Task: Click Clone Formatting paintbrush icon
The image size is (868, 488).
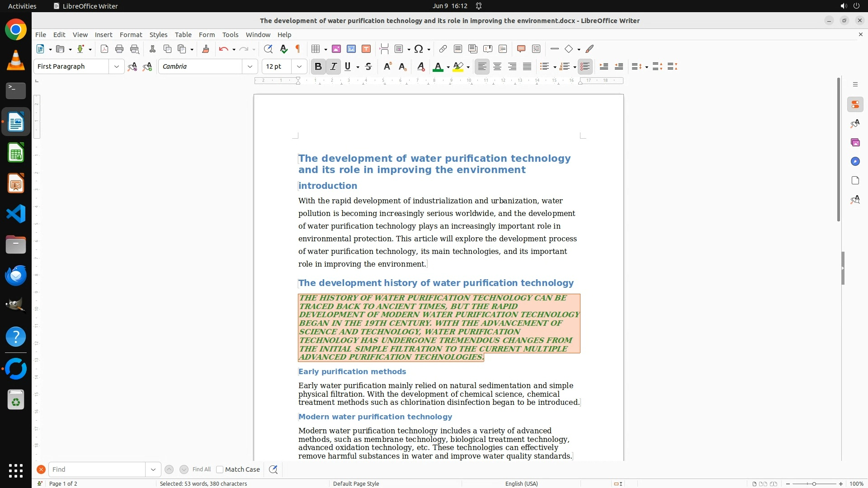Action: 206,49
